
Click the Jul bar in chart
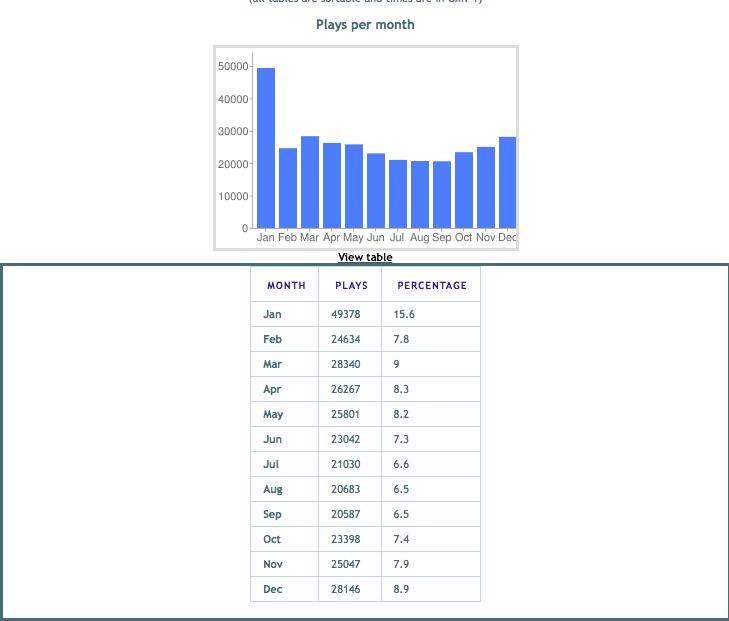pos(398,194)
